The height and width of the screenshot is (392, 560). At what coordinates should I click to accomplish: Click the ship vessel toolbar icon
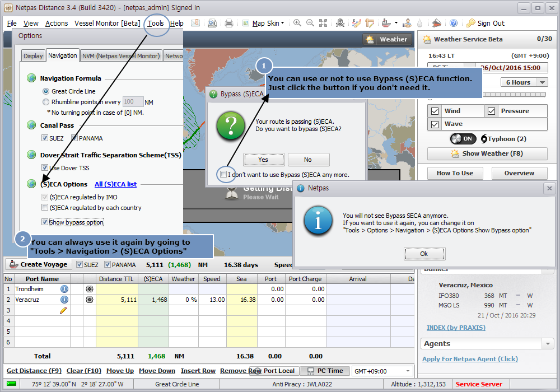click(386, 23)
